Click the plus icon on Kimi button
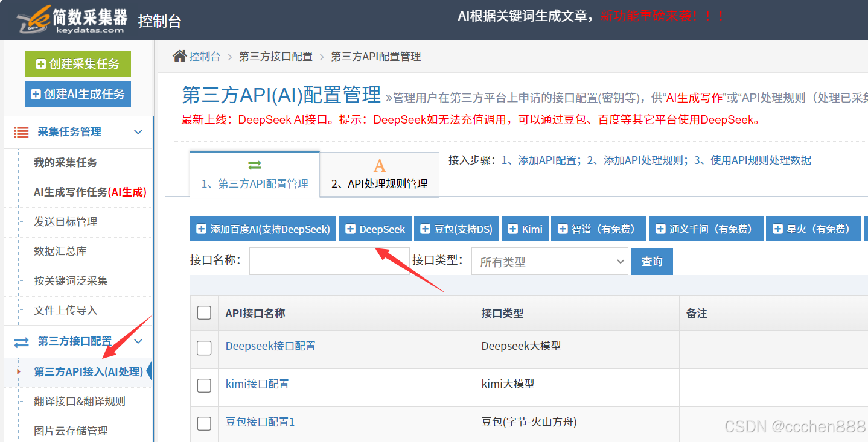Image resolution: width=868 pixels, height=442 pixels. [x=513, y=229]
